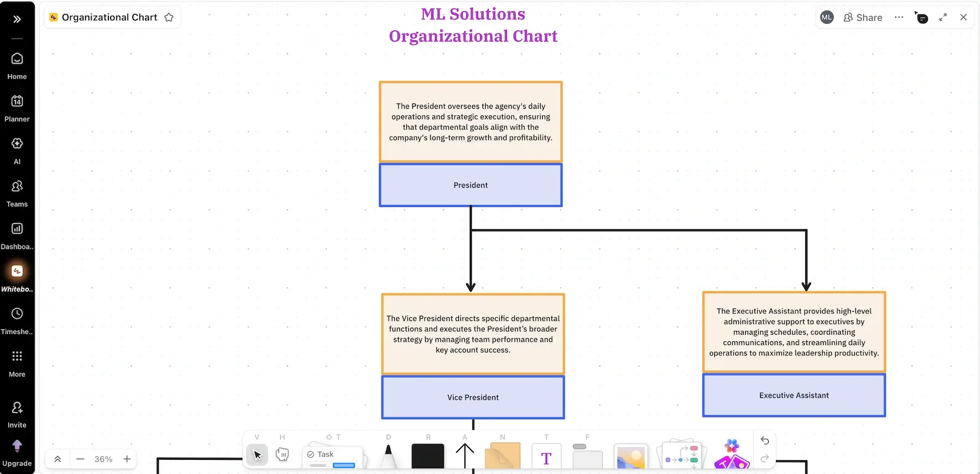Add a sticky Note
Screen dimensions: 980x474
(502, 455)
